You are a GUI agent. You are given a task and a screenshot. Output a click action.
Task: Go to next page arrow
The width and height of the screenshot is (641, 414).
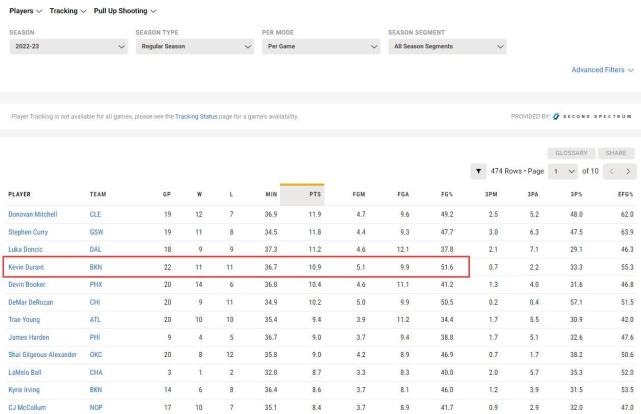pos(628,171)
